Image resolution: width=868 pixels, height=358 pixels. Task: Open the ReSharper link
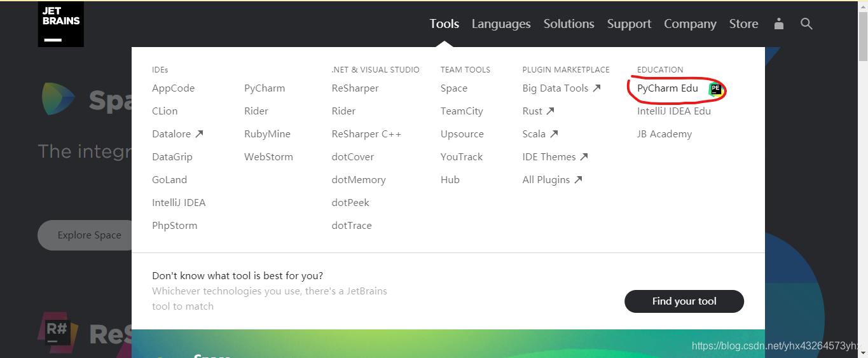coord(355,88)
